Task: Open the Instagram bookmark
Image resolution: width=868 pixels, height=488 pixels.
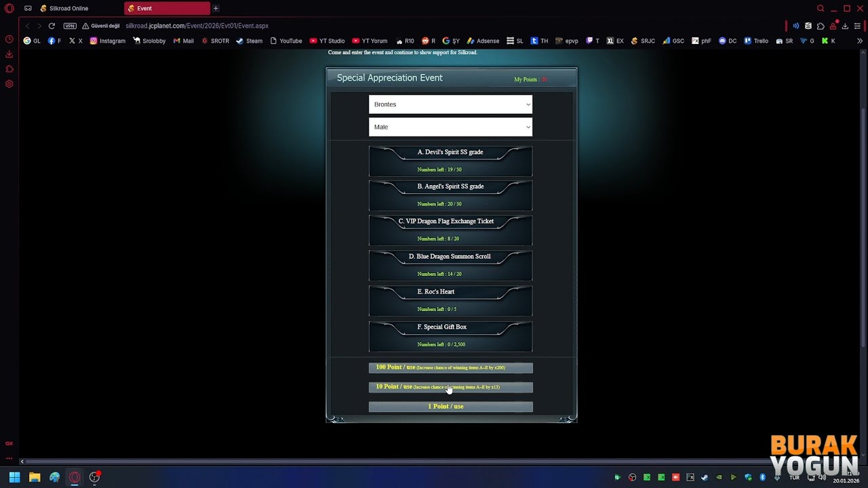Action: [108, 41]
